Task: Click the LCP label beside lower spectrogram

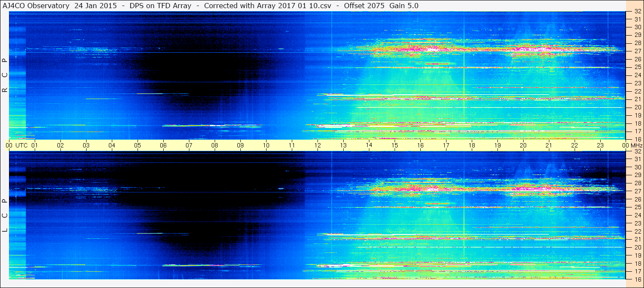Action: (5, 216)
